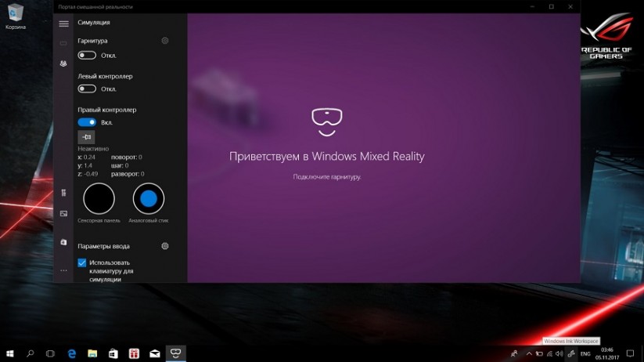The width and height of the screenshot is (644, 362).
Task: Click the разворот: 0 value
Action: 128,174
